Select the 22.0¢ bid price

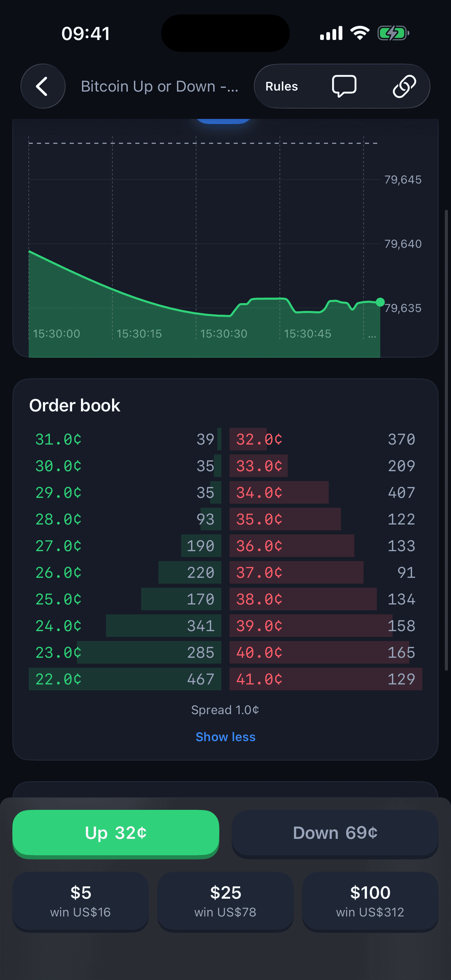point(58,679)
